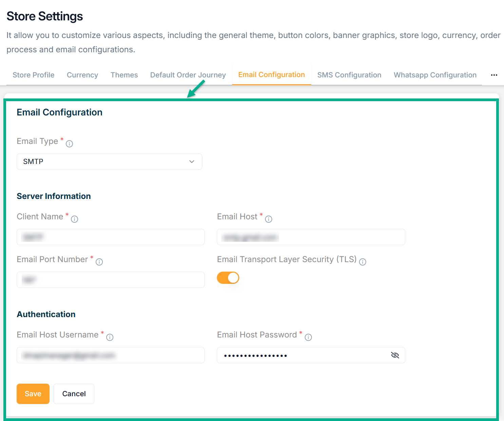Show the hidden email host password
The height and width of the screenshot is (421, 504).
[x=395, y=355]
